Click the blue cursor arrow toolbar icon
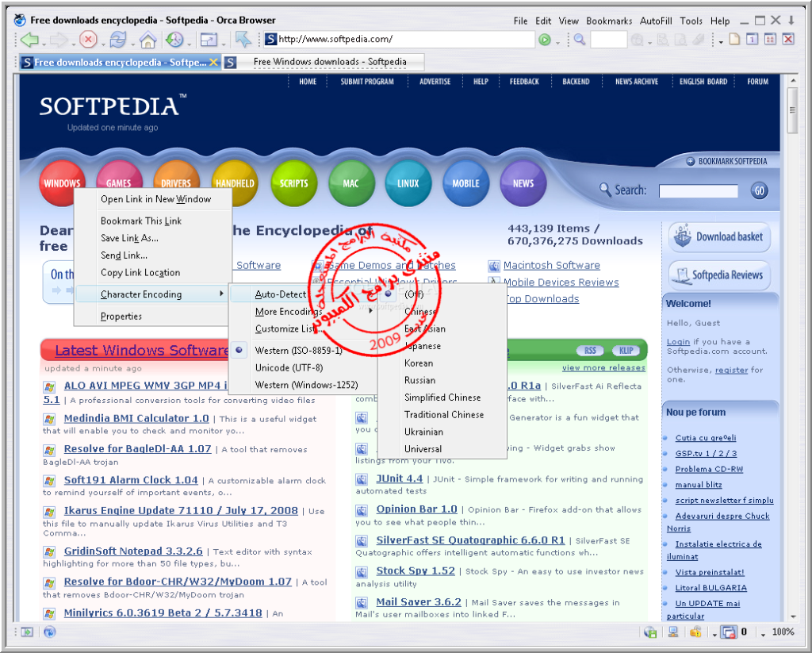 pyautogui.click(x=243, y=40)
